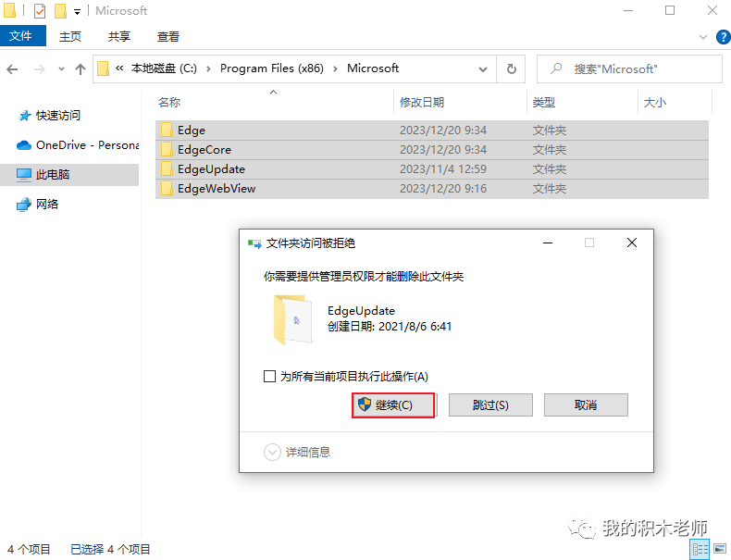The image size is (731, 560).
Task: Click Microsoft breadcrumb in address bar
Action: 373,68
